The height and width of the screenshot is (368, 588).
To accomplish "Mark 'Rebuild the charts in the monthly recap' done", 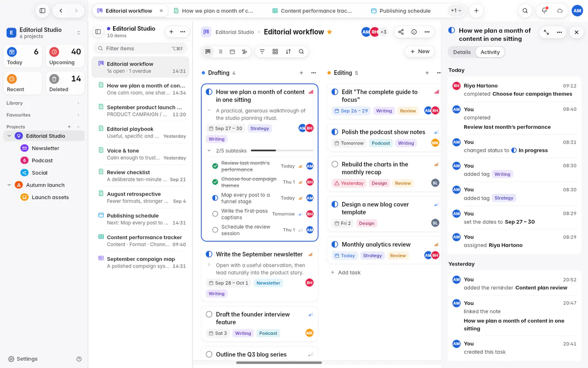I will 335,164.
